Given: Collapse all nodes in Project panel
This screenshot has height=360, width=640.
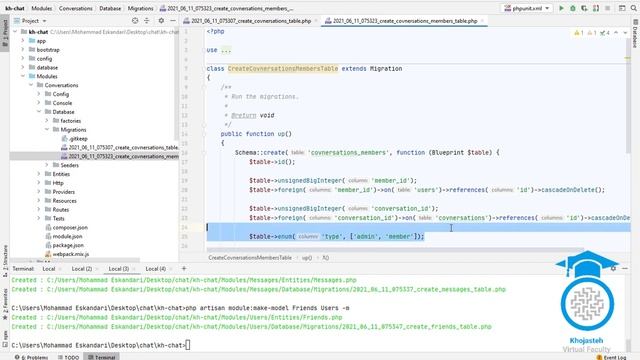Looking at the screenshot, I should click(x=147, y=20).
